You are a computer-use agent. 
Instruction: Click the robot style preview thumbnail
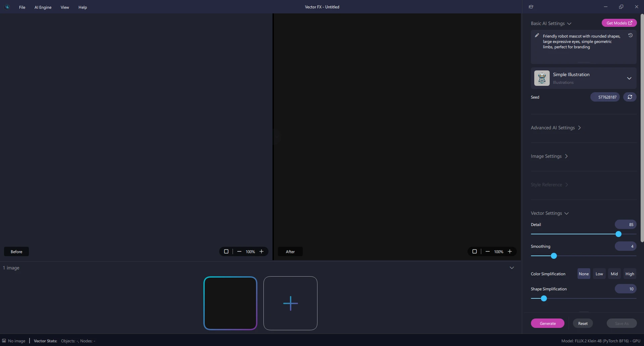point(542,78)
